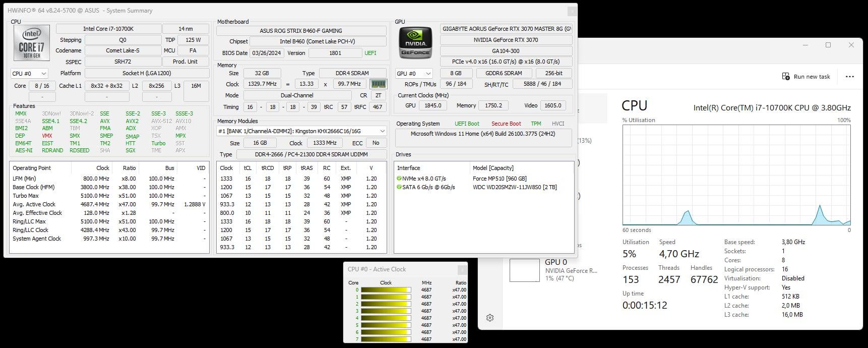This screenshot has height=348, width=868.
Task: Click the BIOS version 1801 field
Action: [335, 53]
